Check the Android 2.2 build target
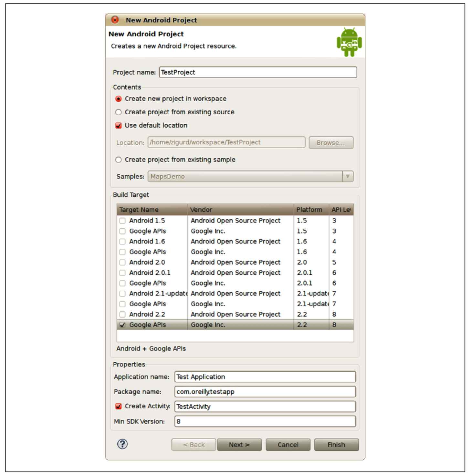This screenshot has width=470, height=476. coord(122,315)
